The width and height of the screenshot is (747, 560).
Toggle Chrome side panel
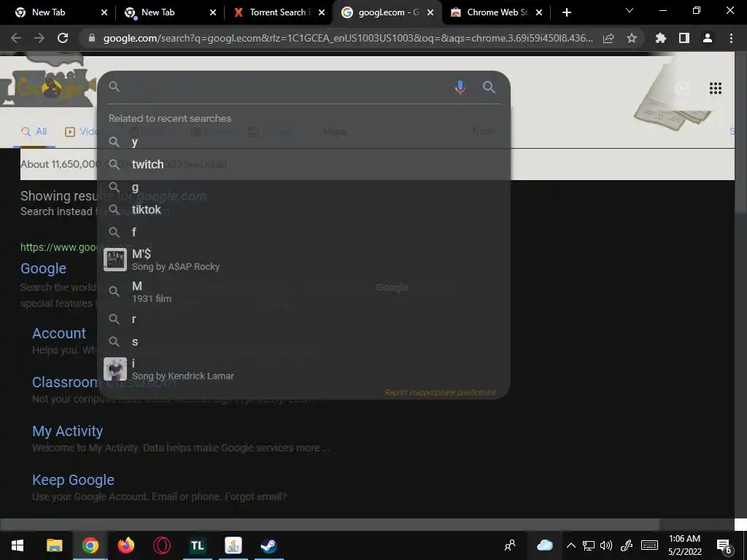[x=684, y=38]
